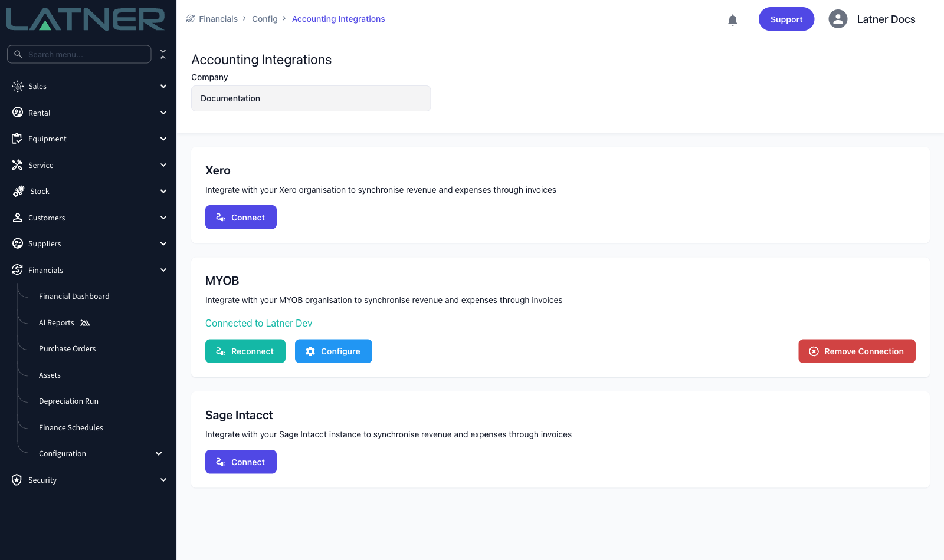Click the MYOB Configure button

pos(333,351)
